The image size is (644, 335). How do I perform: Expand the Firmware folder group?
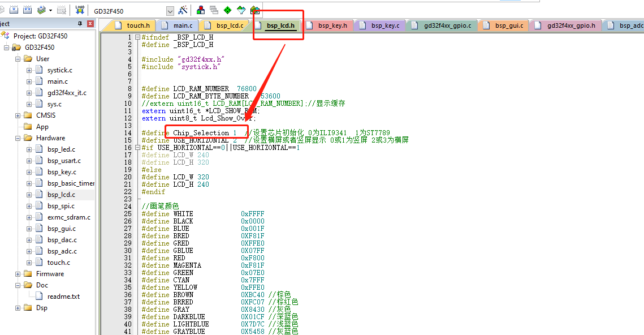tap(18, 274)
